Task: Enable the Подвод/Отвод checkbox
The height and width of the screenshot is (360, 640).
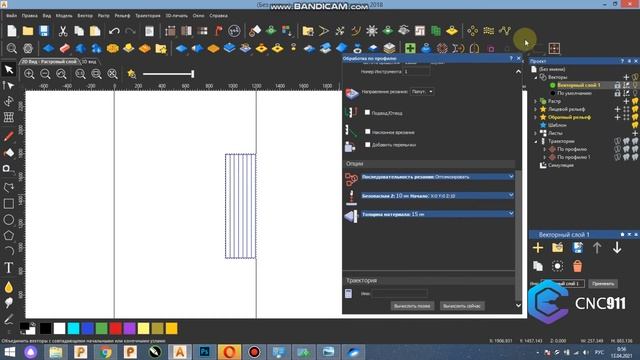Action: click(367, 112)
